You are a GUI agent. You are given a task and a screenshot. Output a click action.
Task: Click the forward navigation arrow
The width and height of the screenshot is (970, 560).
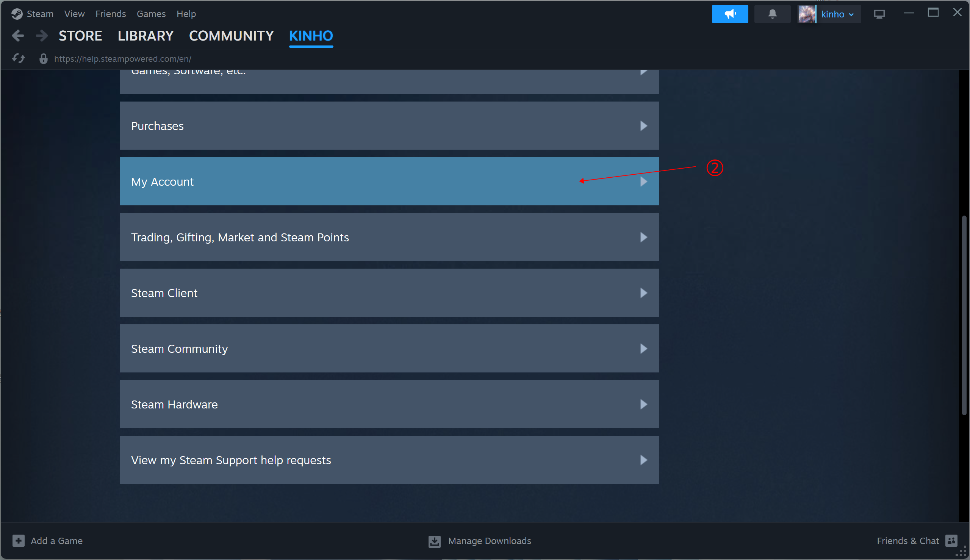pos(42,36)
